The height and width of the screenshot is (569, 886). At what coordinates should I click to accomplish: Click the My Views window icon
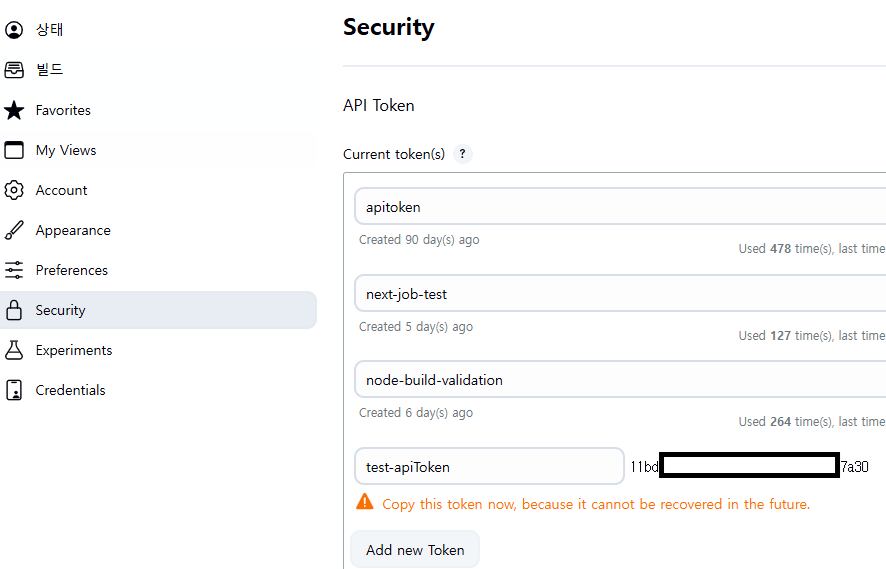tap(14, 150)
